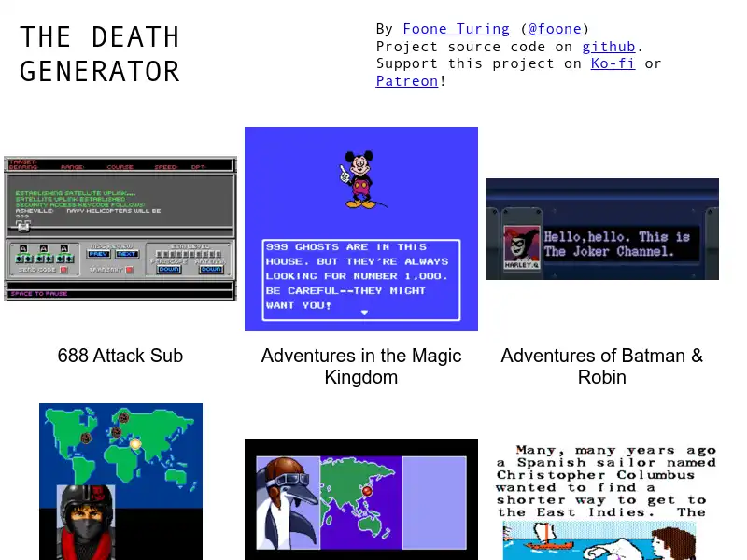Viewport: 747px width, 560px height.
Task: Visit the @foone profile link
Action: 554,29
